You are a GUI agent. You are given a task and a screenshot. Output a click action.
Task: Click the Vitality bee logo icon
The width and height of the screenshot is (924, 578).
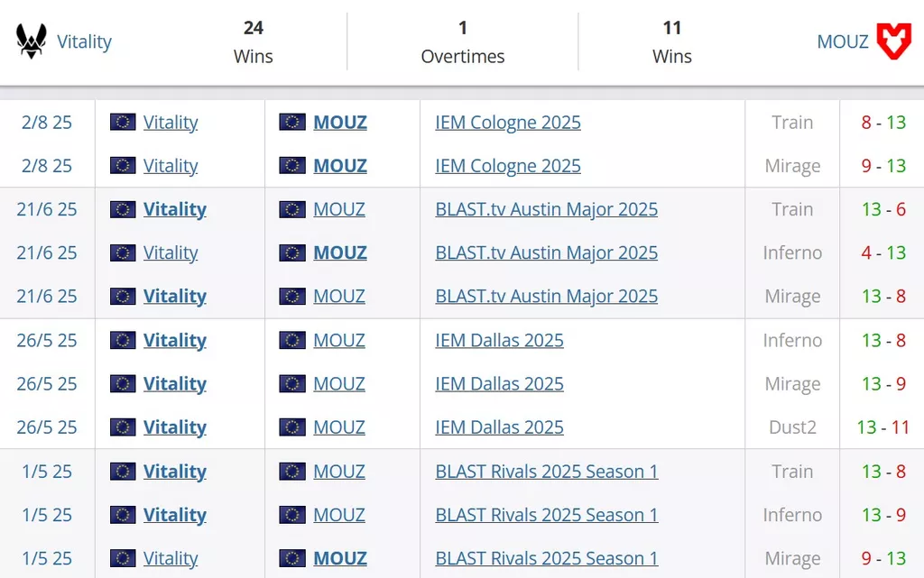click(32, 41)
